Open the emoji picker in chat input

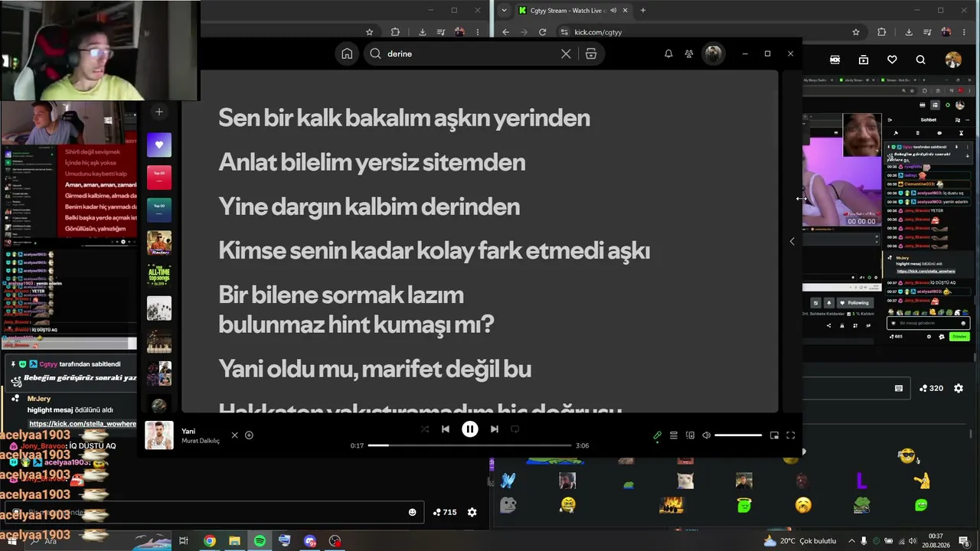coord(412,512)
